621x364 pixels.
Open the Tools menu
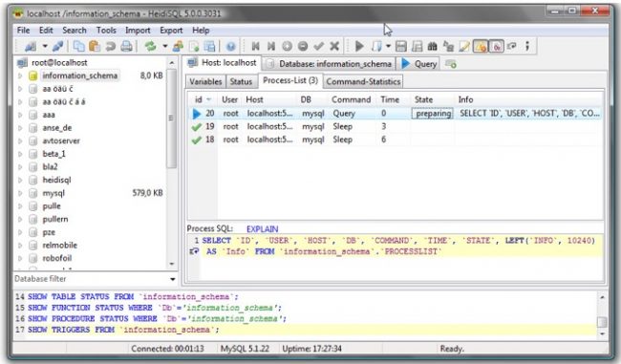tap(106, 31)
